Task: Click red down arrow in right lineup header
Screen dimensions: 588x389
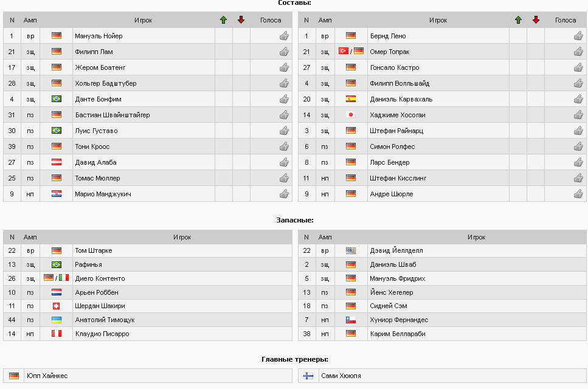Action: (536, 20)
